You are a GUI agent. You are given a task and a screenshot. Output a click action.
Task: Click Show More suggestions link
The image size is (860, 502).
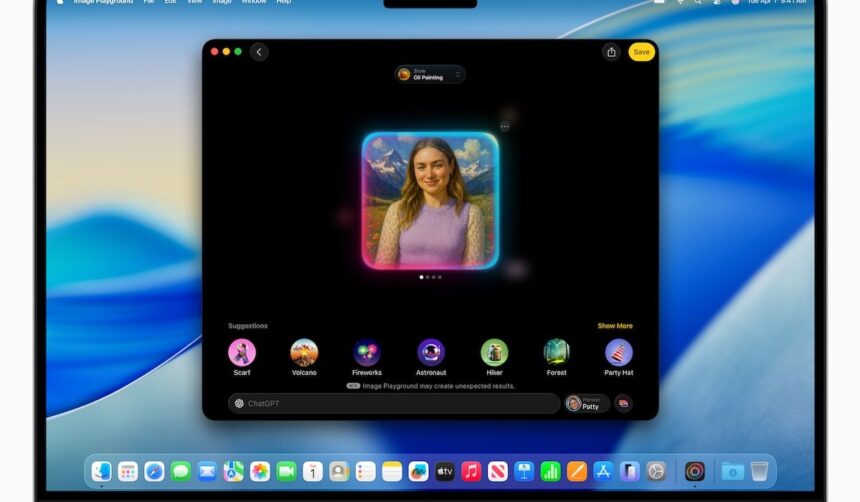click(x=615, y=326)
